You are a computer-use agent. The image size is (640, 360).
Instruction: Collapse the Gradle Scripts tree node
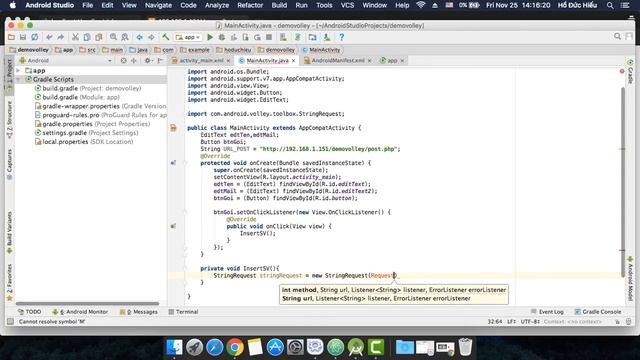[18, 79]
